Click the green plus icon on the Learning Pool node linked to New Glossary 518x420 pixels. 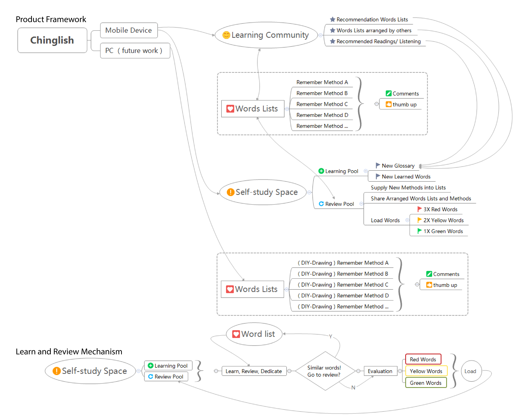[x=321, y=171]
